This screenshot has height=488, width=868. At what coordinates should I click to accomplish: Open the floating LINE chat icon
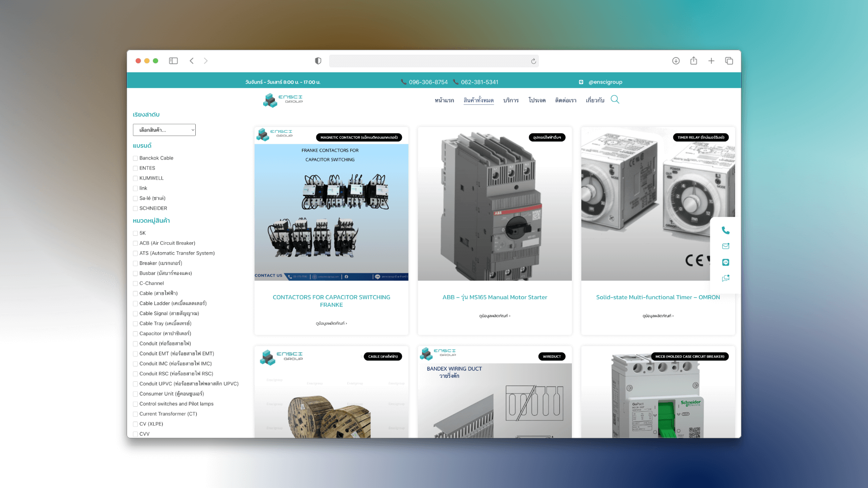coord(726,263)
